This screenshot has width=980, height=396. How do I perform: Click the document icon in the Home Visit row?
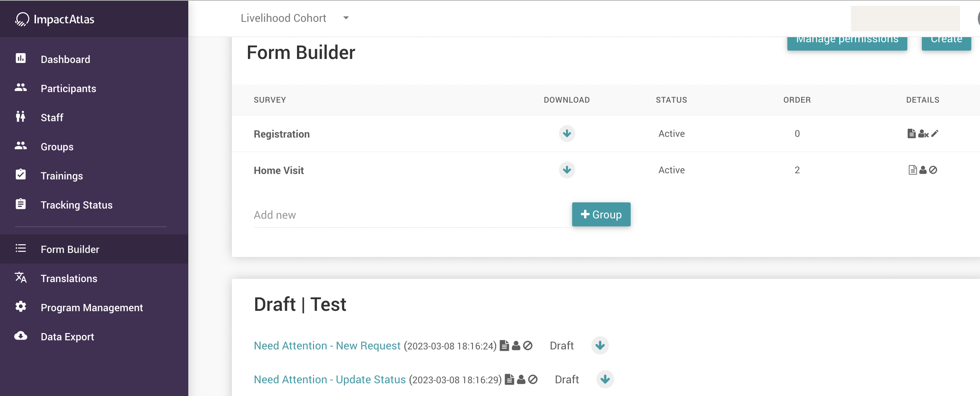tap(912, 170)
